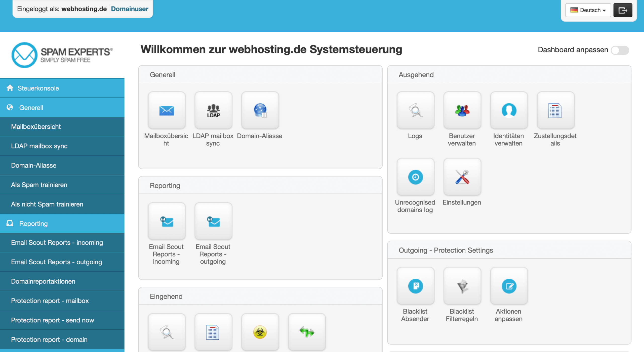644x352 pixels.
Task: Open the outgoing Einstellungen tools icon
Action: click(462, 177)
